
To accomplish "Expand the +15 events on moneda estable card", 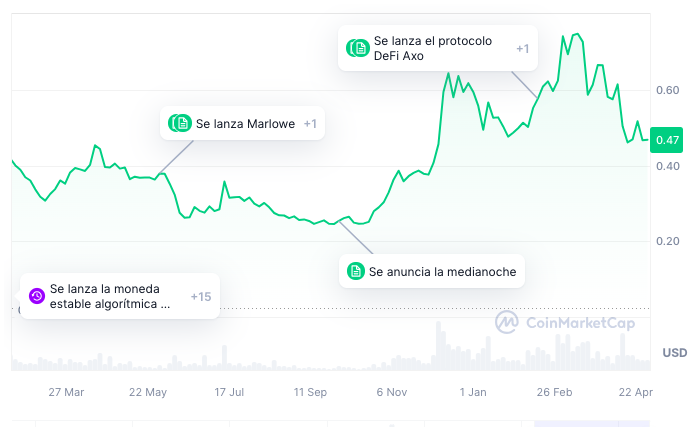I will tap(201, 296).
